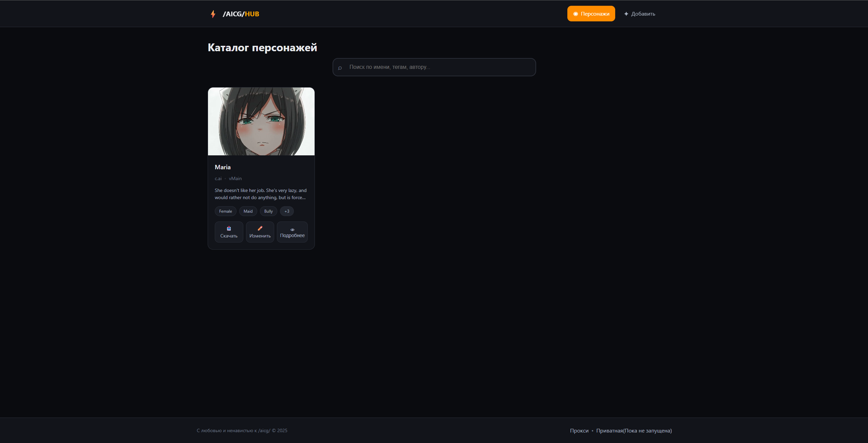Open the Прокси footer link
The image size is (868, 443).
click(x=579, y=430)
